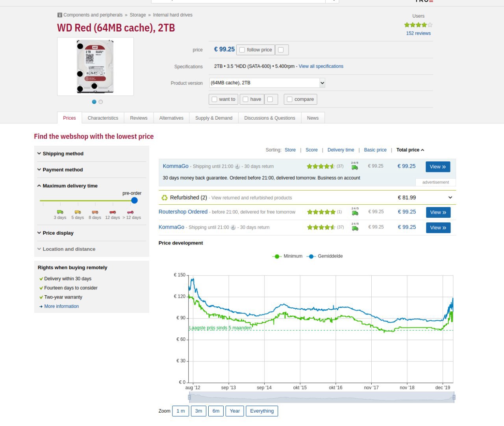Set chart zoom to Year
This screenshot has height=426, width=504.
(x=235, y=411)
